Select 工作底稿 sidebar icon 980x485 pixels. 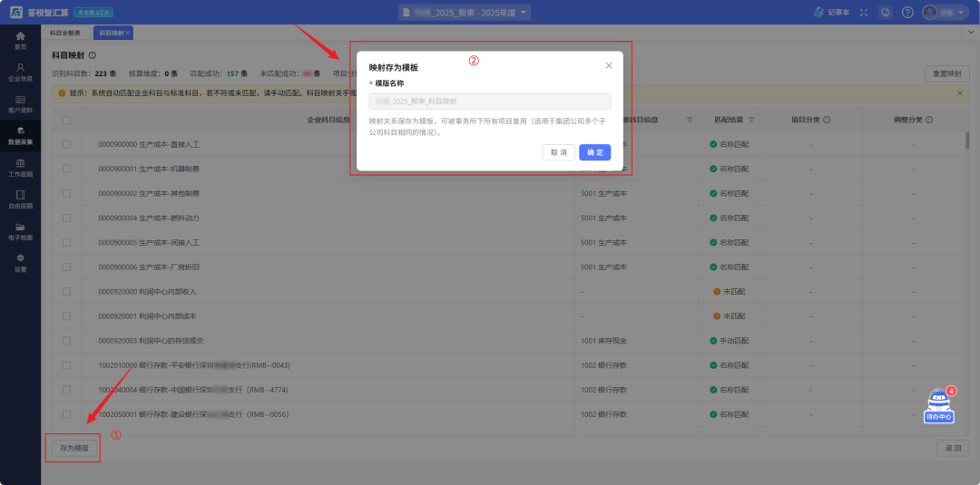(x=20, y=168)
